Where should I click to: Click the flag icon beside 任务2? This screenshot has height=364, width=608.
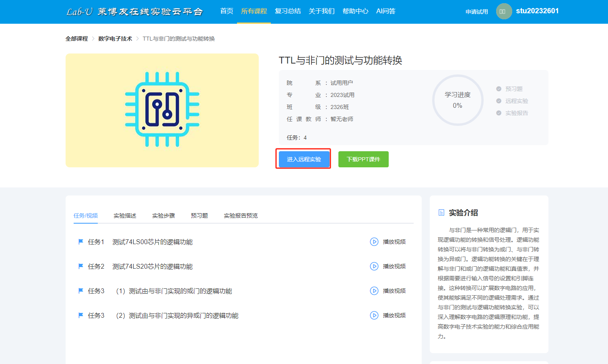pos(80,266)
